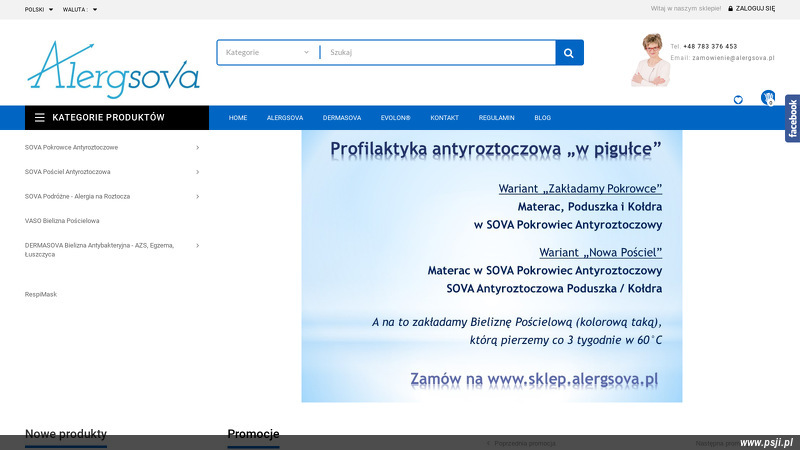
Task: Open SOVA Pościel Antyroztoczowa category
Action: (67, 172)
